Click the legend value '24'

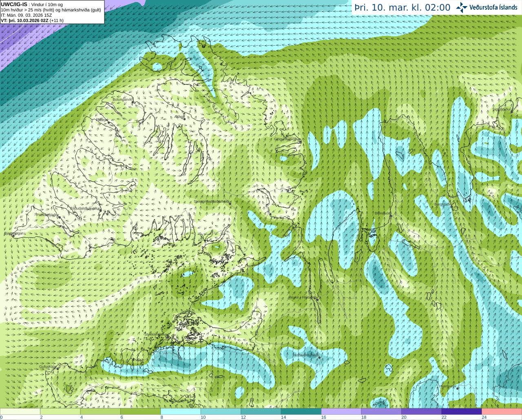484,417
